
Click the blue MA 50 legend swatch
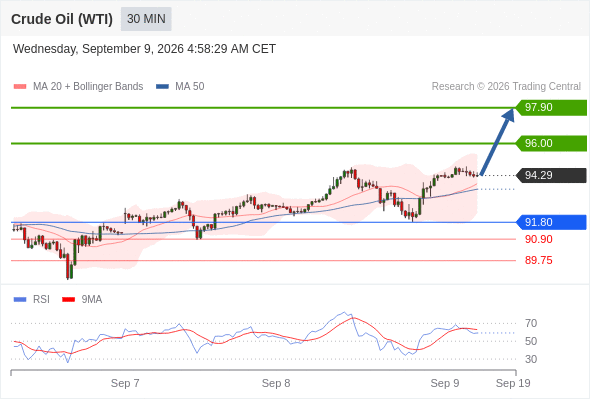162,87
